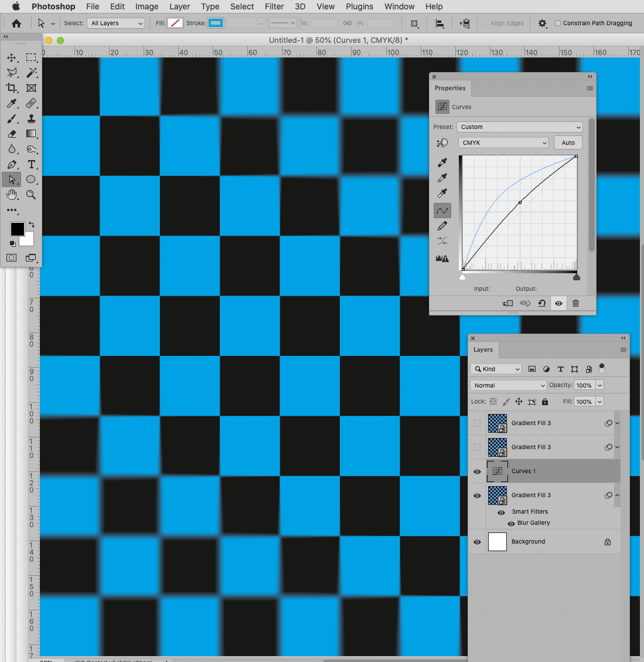Open the CMYK channel dropdown
Image resolution: width=644 pixels, height=662 pixels.
point(503,142)
